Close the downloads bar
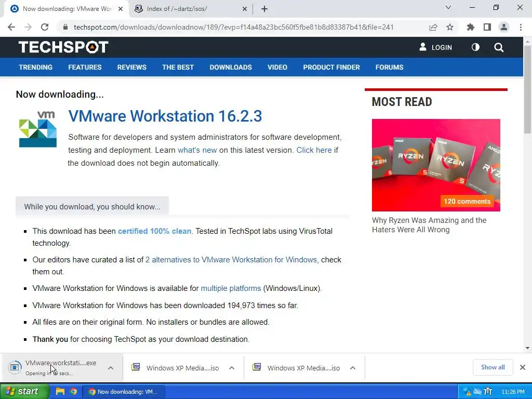This screenshot has width=532, height=399. click(523, 367)
